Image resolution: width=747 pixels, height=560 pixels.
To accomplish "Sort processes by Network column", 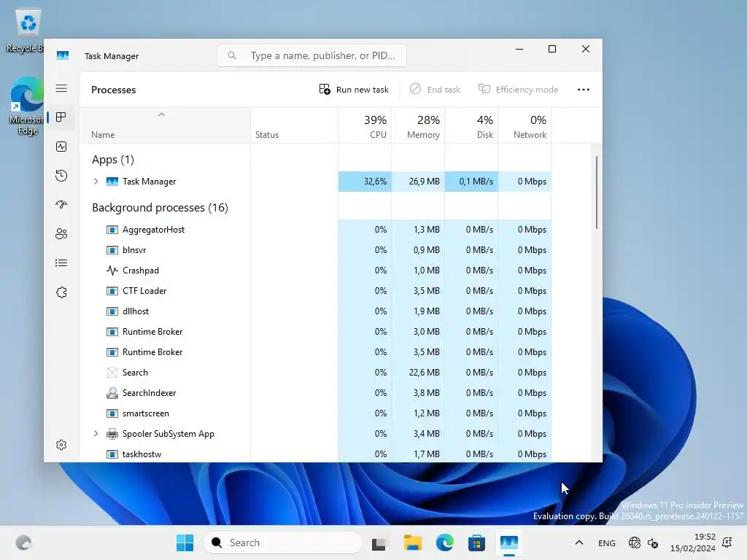I will click(525, 126).
